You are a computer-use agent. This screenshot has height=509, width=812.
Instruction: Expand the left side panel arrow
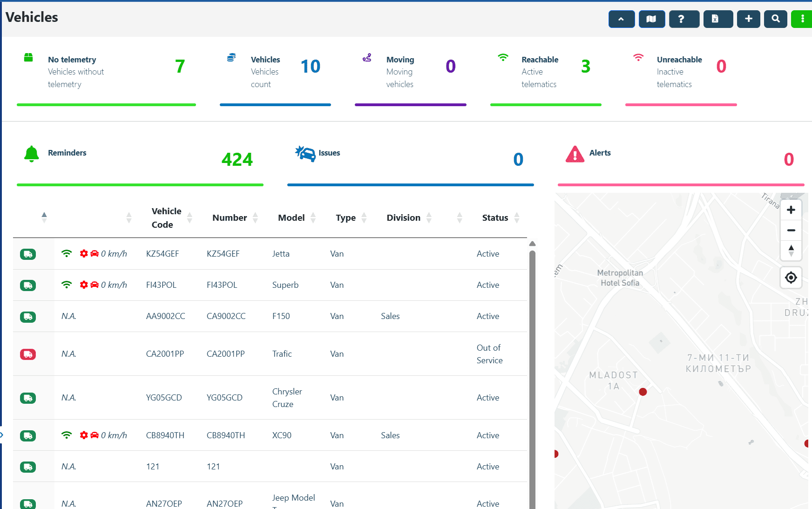pos(2,434)
